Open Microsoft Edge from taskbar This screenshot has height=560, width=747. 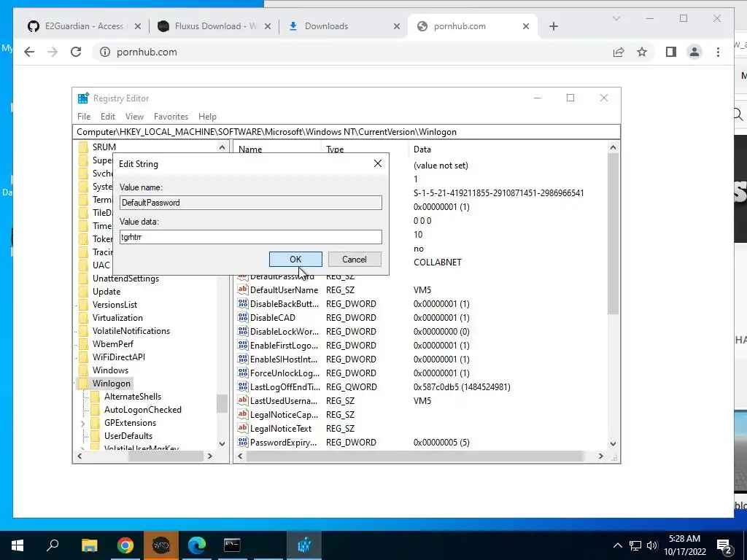pos(196,545)
